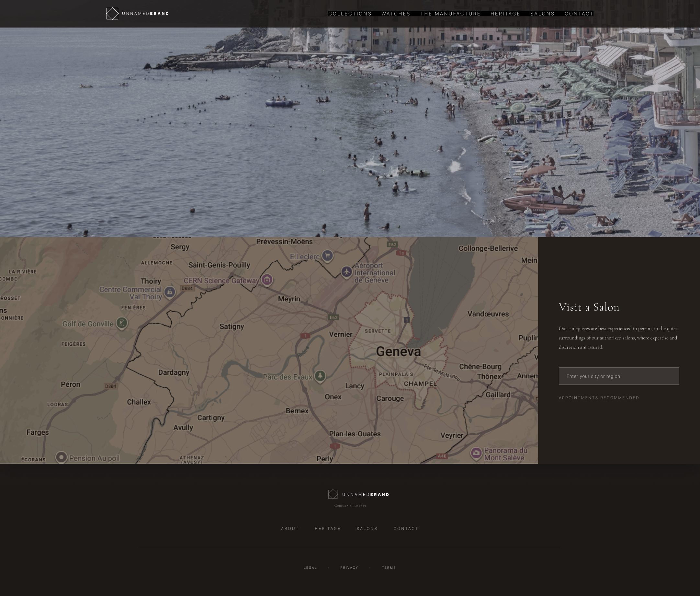This screenshot has height=596, width=700.
Task: Click the footer diamond logo icon
Action: tap(333, 494)
